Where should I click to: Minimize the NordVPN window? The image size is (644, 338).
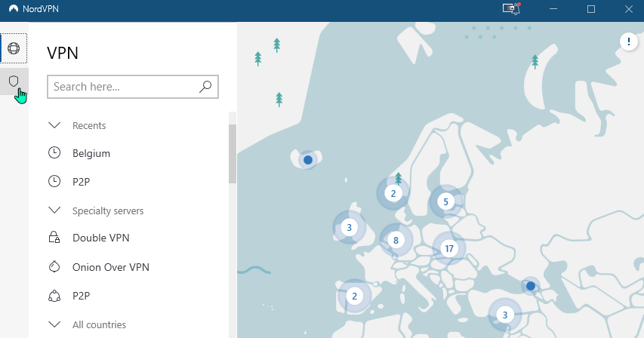tap(553, 9)
